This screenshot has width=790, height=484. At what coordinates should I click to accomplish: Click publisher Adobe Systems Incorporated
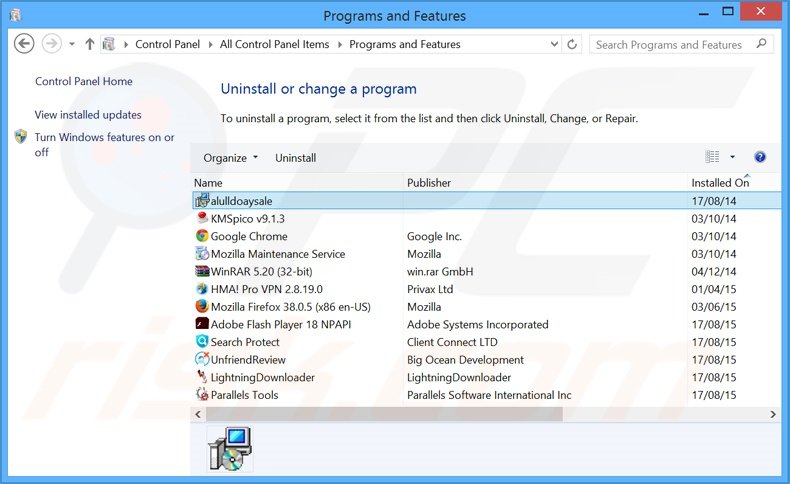pos(478,324)
